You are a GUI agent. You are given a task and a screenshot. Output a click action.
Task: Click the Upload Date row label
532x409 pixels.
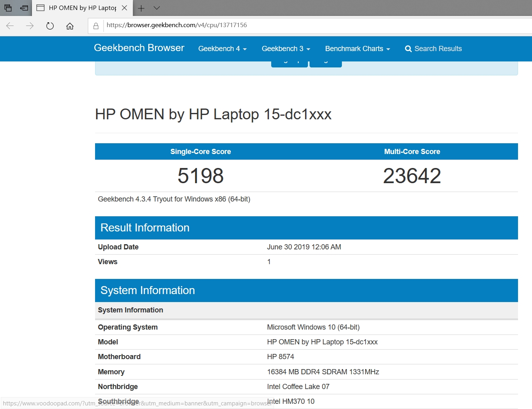pyautogui.click(x=118, y=247)
